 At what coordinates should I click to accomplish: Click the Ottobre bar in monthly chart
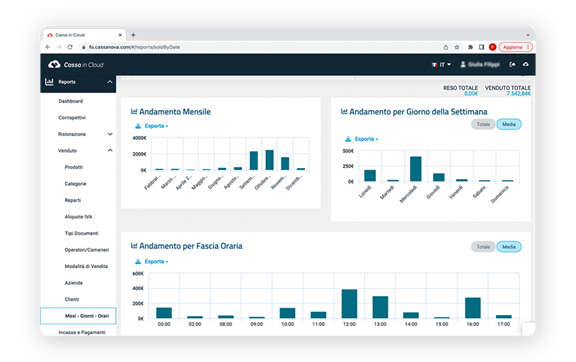[x=270, y=160]
